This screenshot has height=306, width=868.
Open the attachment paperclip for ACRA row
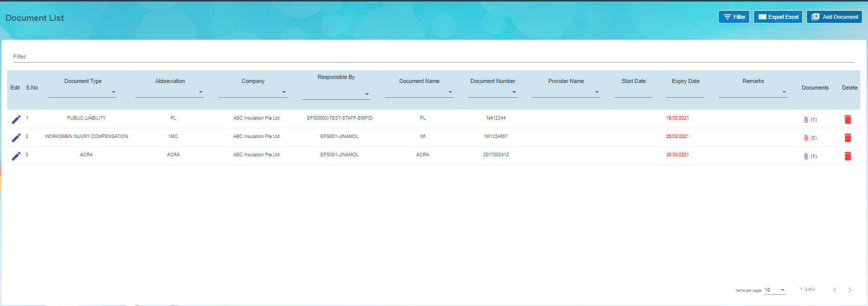pyautogui.click(x=806, y=156)
